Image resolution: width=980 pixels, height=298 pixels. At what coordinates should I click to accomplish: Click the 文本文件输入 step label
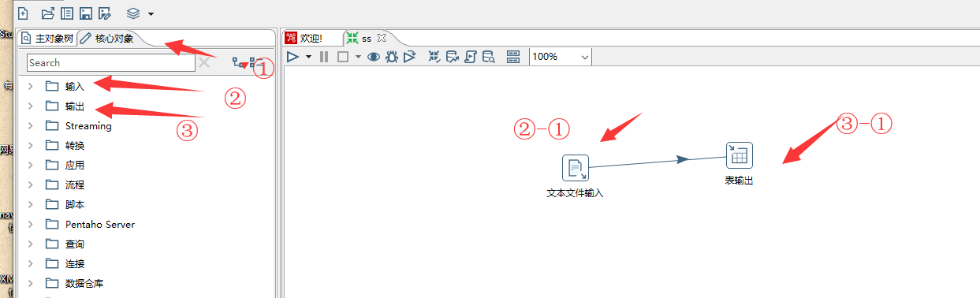coord(575,192)
